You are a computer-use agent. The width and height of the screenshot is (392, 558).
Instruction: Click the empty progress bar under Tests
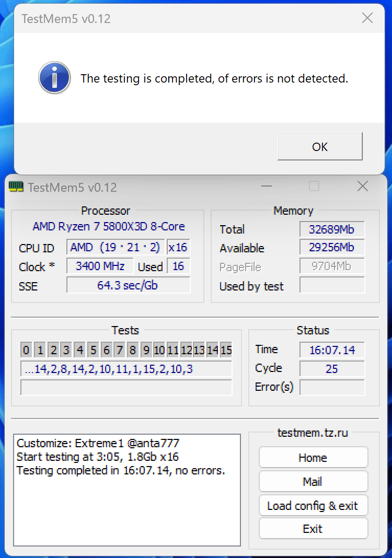click(126, 387)
